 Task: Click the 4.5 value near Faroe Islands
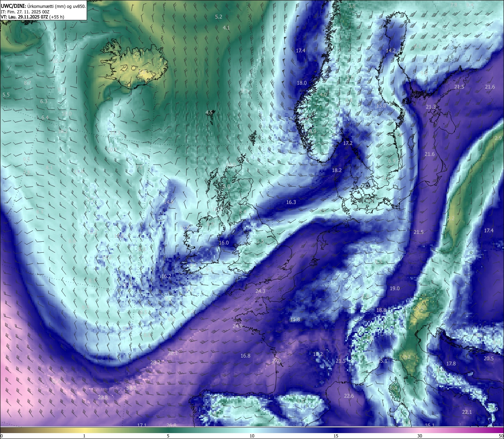(x=209, y=112)
